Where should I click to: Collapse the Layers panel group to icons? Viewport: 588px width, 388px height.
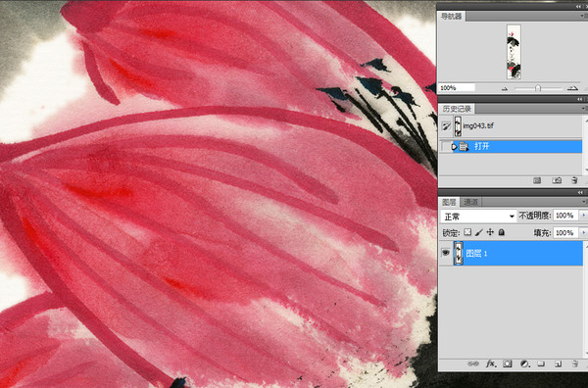580,192
